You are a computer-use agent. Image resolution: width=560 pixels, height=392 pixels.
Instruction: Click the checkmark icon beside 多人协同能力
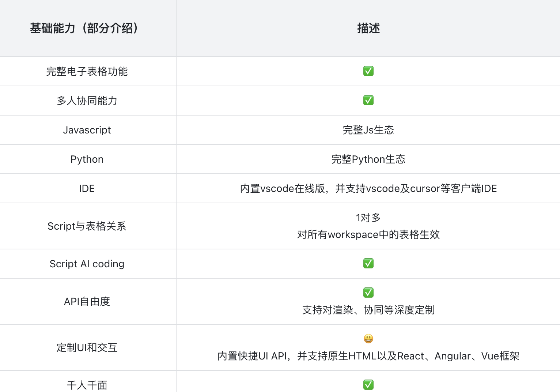point(368,101)
